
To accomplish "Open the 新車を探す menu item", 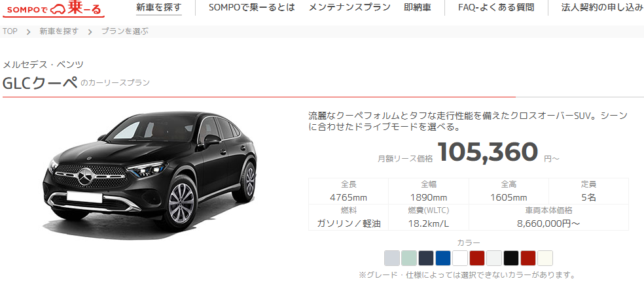I will pyautogui.click(x=158, y=7).
